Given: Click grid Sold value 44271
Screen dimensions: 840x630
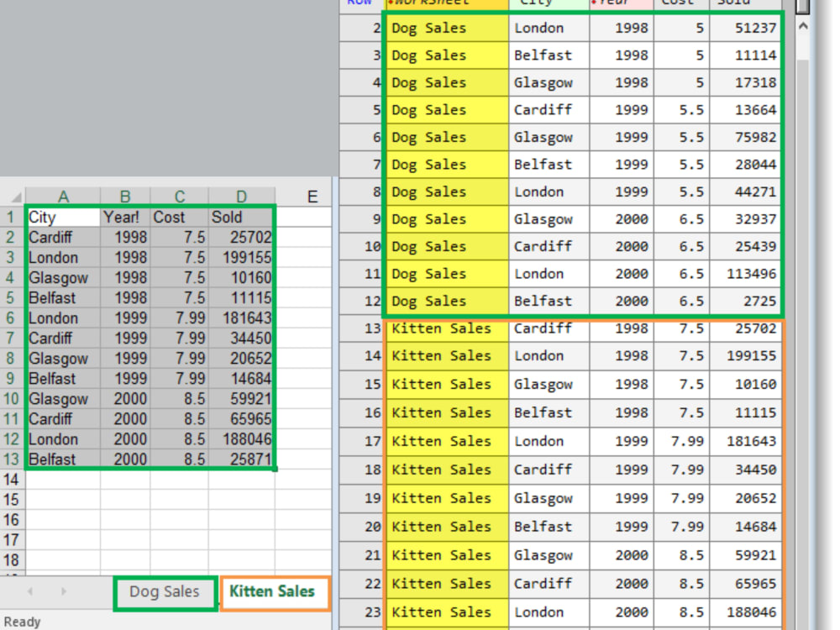Looking at the screenshot, I should [744, 192].
